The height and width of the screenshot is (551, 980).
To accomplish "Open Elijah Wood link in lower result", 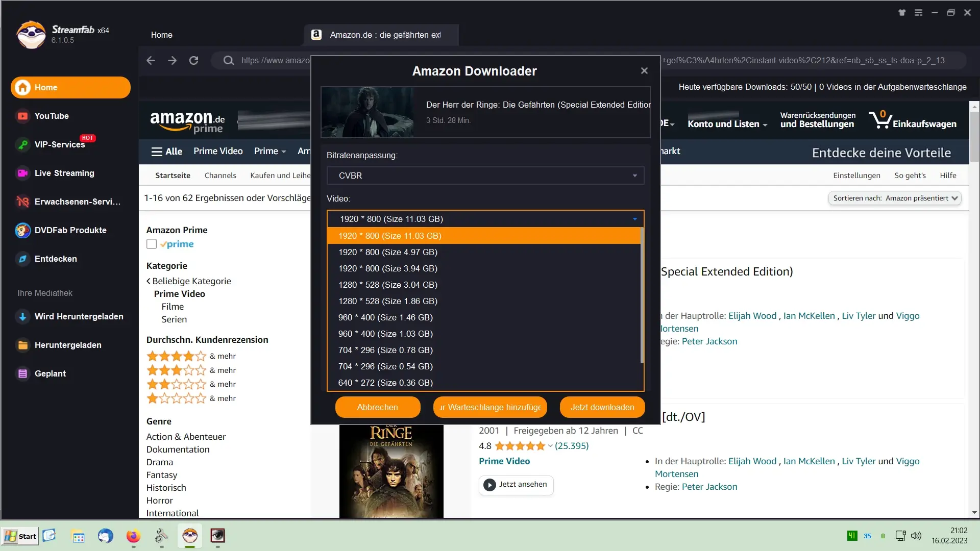I will click(x=752, y=461).
